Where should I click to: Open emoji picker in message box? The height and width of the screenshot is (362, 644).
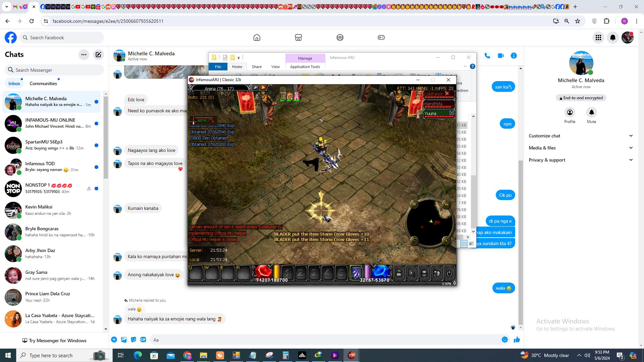pos(505,340)
